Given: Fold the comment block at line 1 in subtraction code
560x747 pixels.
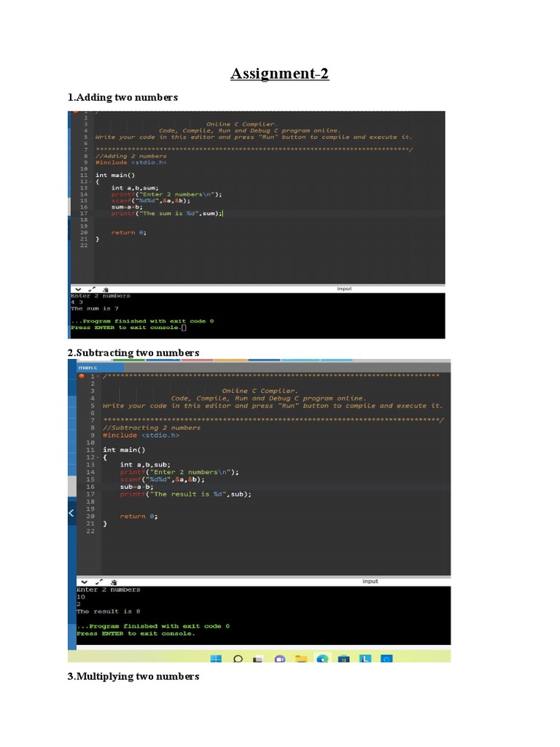Looking at the screenshot, I should point(98,376).
